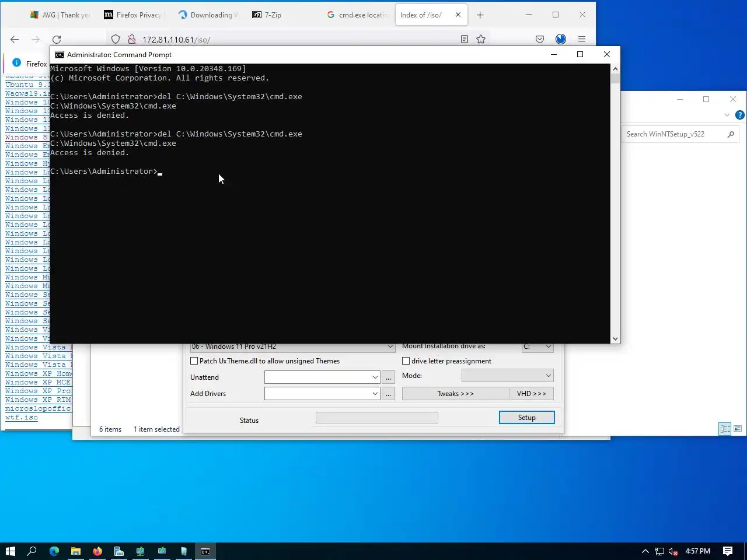
Task: Browse for Unattend file button
Action: click(x=388, y=377)
